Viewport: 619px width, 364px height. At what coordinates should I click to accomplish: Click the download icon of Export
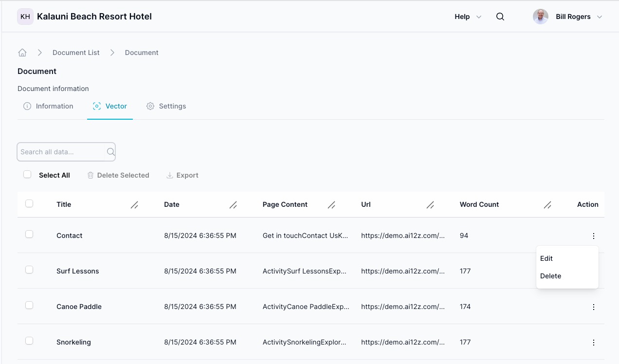pyautogui.click(x=170, y=175)
